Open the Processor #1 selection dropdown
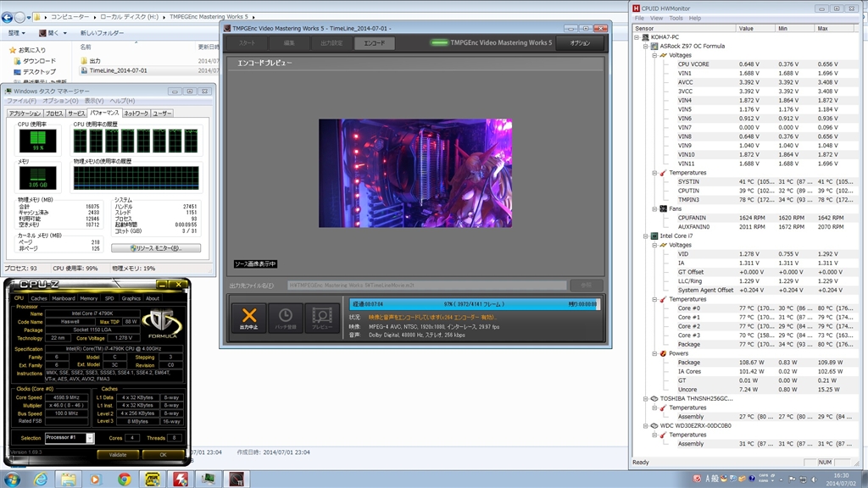 [x=72, y=438]
